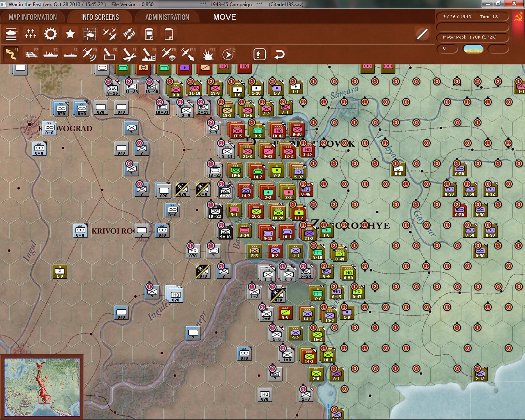Click the date 9/26/1943 Turn 13 field
The height and width of the screenshot is (420, 525).
click(x=472, y=17)
